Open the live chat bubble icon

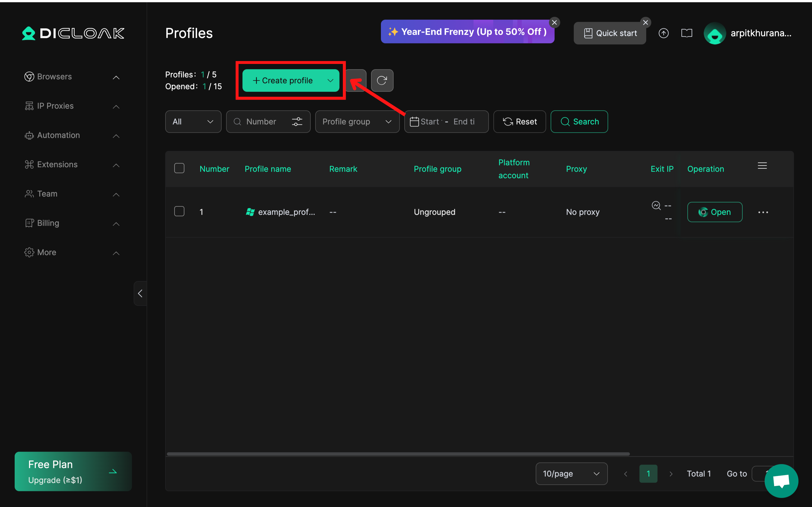(781, 481)
